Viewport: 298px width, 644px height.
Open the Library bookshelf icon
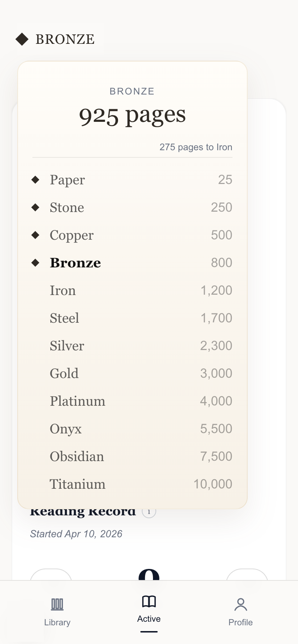(57, 604)
